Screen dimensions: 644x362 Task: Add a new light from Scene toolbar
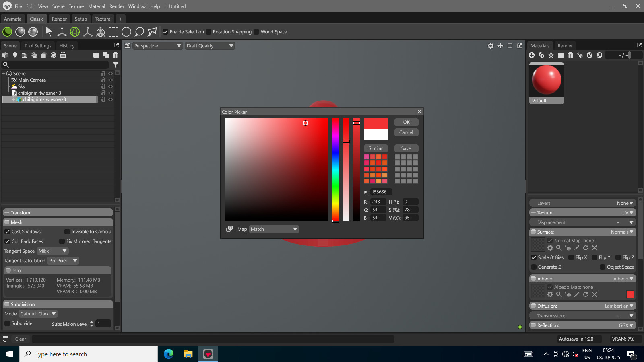[x=15, y=55]
